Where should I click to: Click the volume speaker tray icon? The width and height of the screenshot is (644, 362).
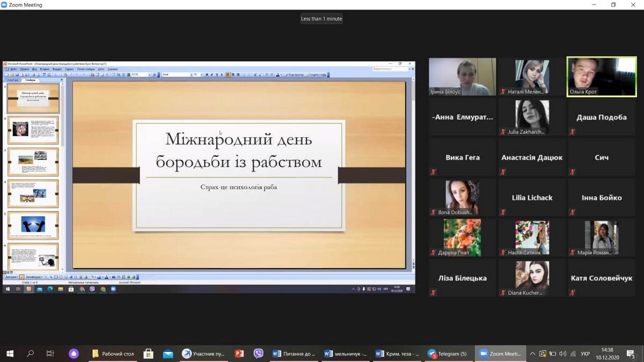[562, 354]
